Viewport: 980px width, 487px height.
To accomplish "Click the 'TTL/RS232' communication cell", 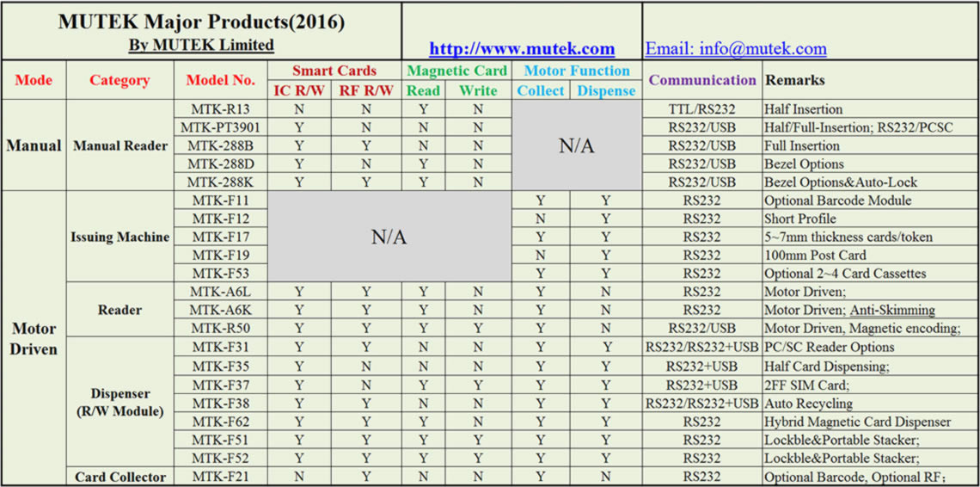I will point(701,109).
